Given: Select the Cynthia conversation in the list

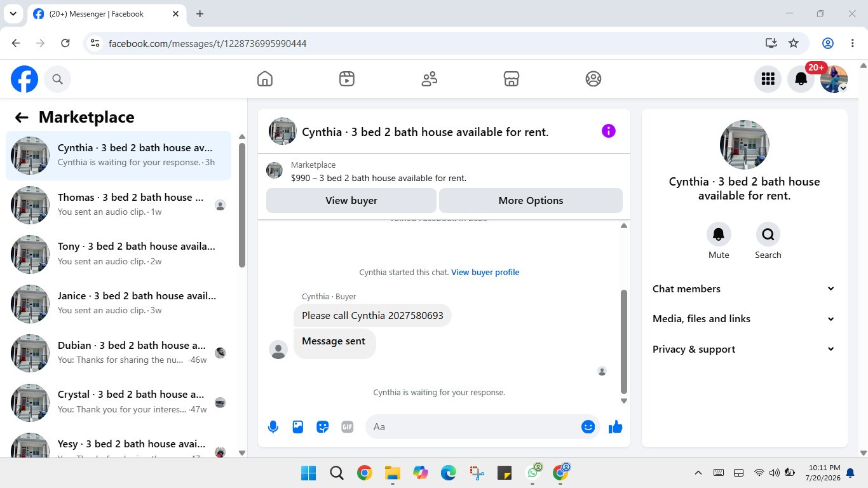Looking at the screenshot, I should coord(119,156).
